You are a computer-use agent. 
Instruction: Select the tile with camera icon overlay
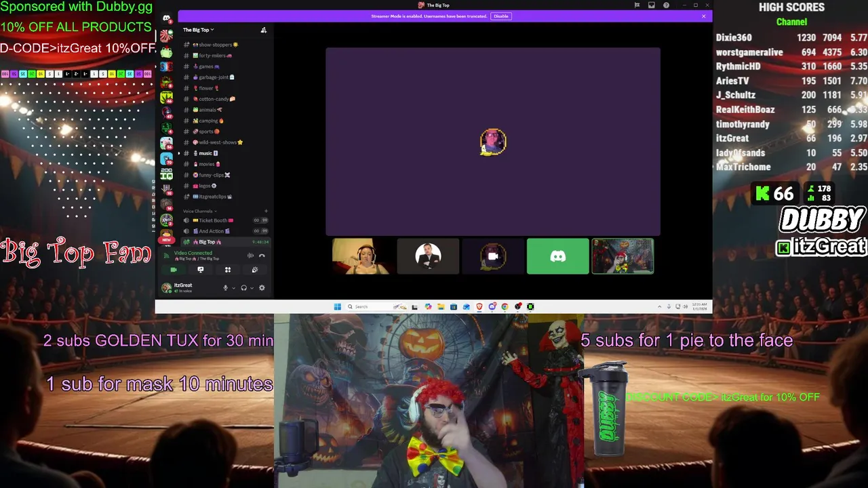pyautogui.click(x=492, y=256)
